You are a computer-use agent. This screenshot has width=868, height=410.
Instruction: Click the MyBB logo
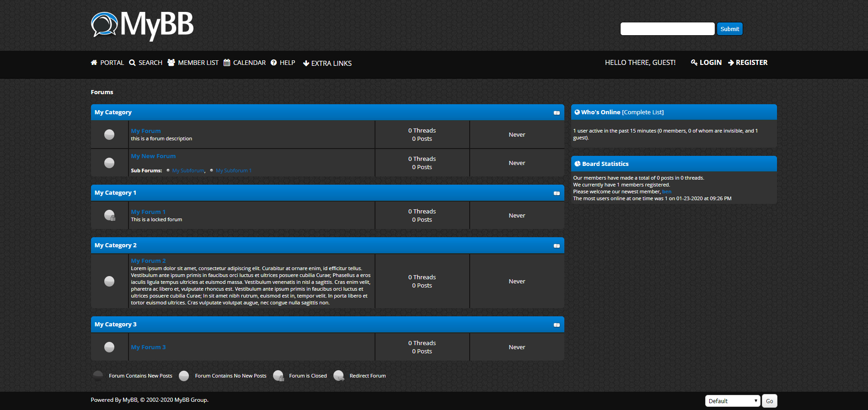142,25
